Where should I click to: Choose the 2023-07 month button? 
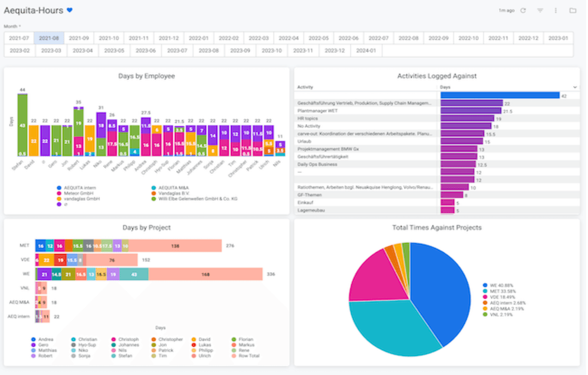tap(177, 50)
